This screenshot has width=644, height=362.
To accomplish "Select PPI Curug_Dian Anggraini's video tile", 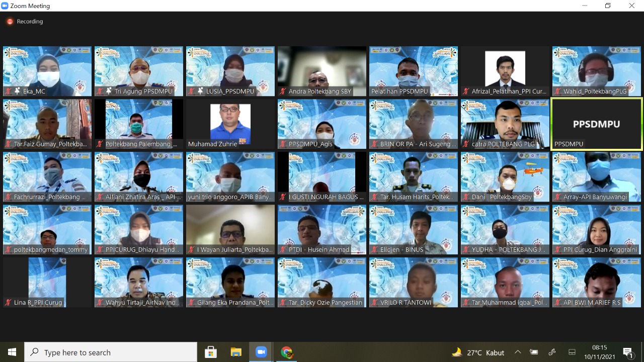I will click(597, 229).
